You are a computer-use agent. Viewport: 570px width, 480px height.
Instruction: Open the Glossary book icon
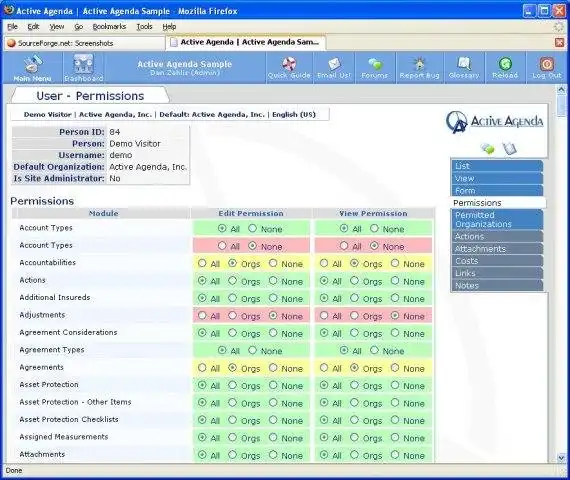(x=464, y=64)
